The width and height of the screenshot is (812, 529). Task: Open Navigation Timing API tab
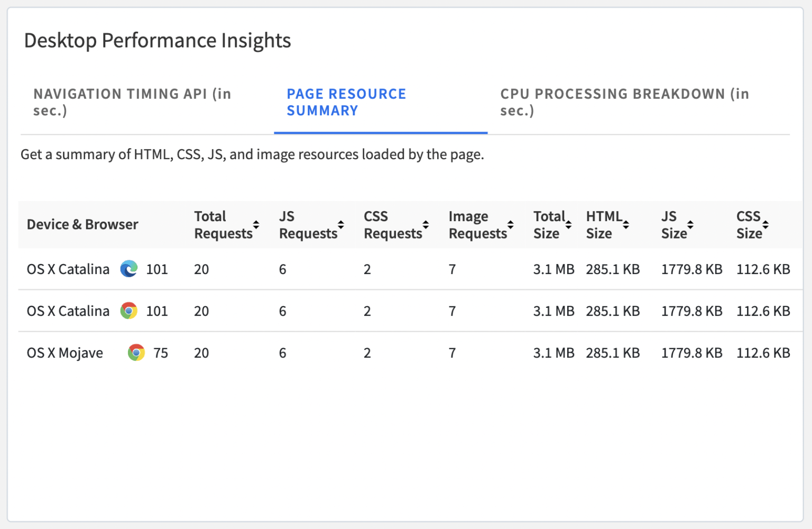(x=132, y=102)
